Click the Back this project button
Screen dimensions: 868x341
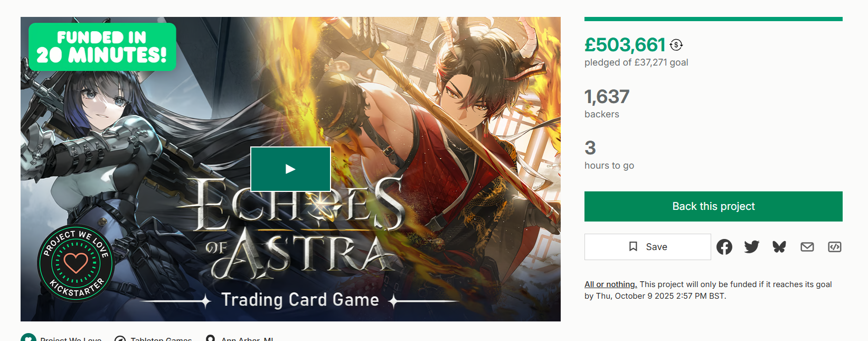(x=713, y=206)
